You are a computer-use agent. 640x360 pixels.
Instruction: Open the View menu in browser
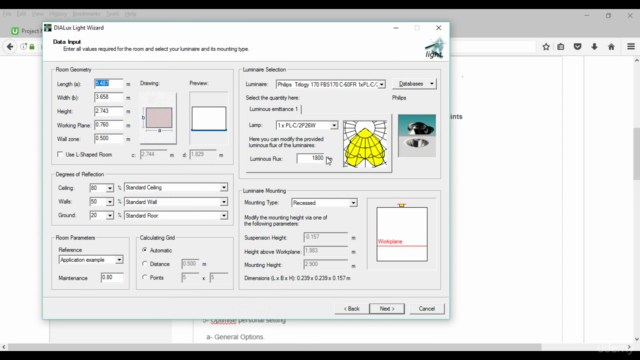pyautogui.click(x=37, y=14)
